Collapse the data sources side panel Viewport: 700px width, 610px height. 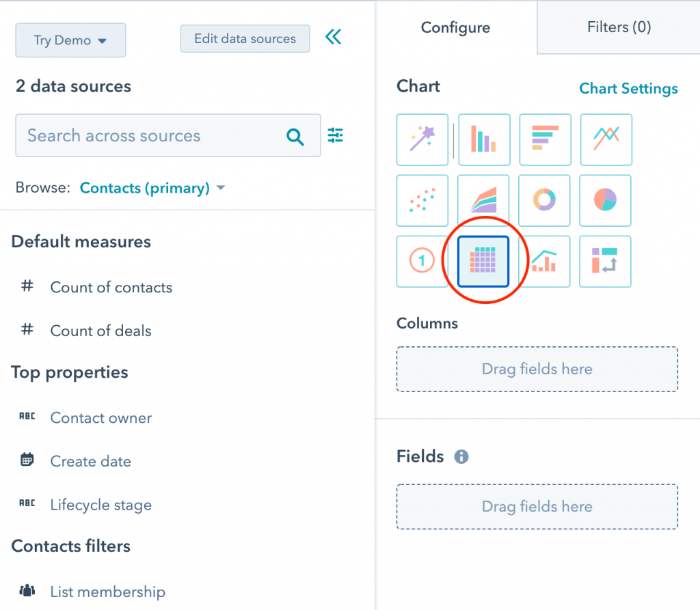[333, 37]
